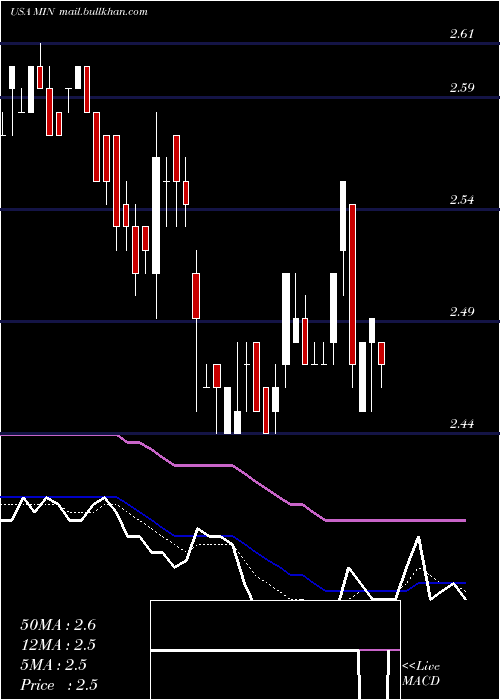Click the '5MA : 2.5' readout
This screenshot has width=500, height=700.
click(x=54, y=665)
